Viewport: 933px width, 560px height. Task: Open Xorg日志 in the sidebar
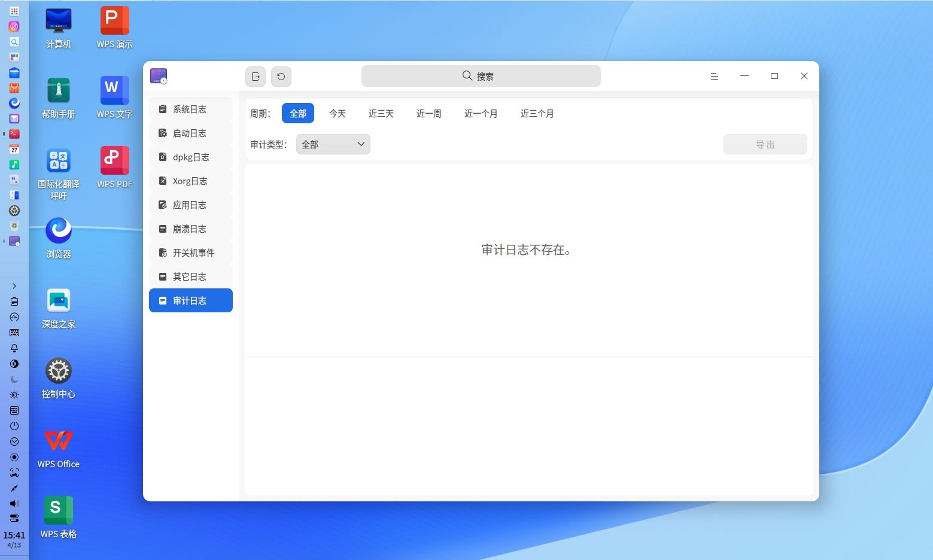tap(191, 181)
